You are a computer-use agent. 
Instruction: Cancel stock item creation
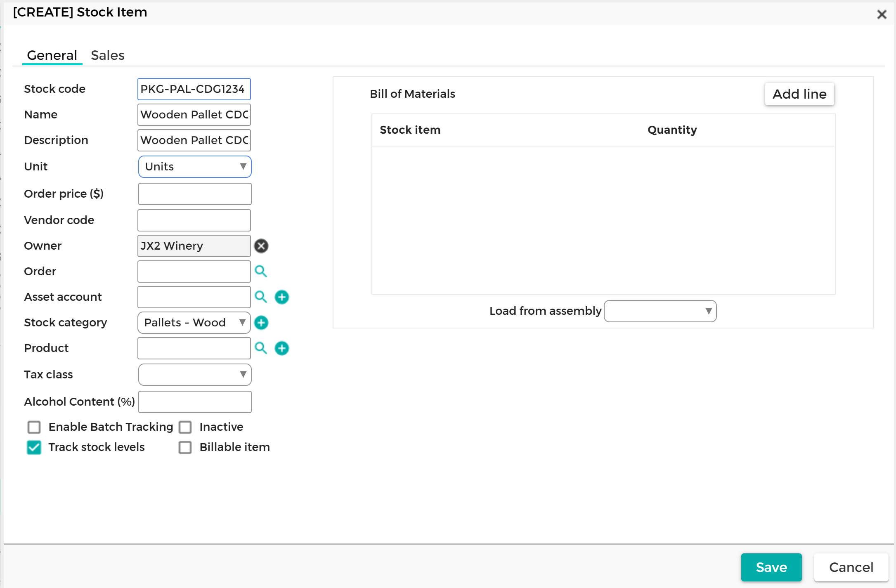[x=851, y=567]
